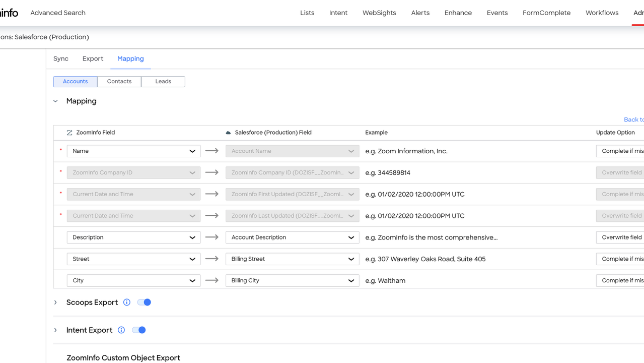Click the mapping arrow in the Description row
Image resolution: width=644 pixels, height=363 pixels.
tap(212, 237)
